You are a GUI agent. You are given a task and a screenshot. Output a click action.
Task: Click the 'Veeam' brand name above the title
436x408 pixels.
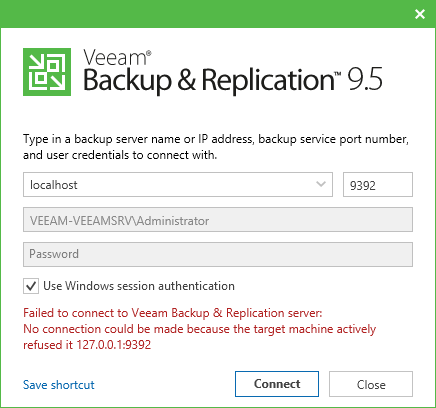pos(115,57)
